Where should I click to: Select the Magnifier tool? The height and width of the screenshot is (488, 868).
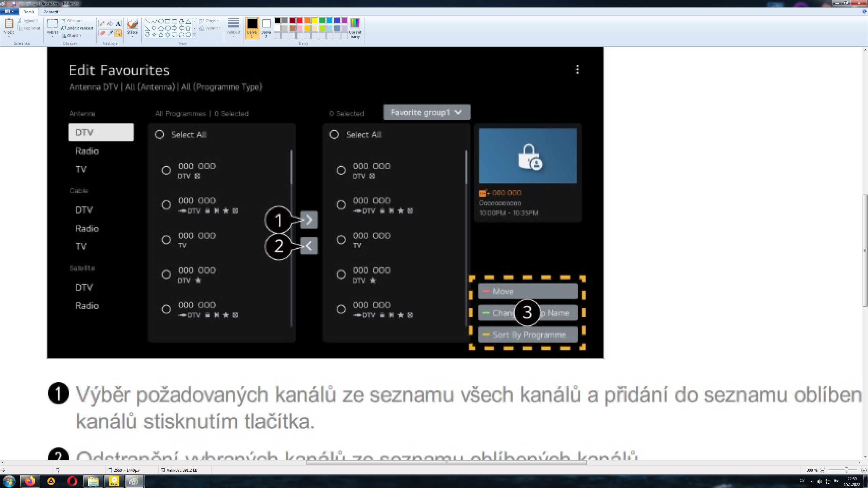[118, 33]
